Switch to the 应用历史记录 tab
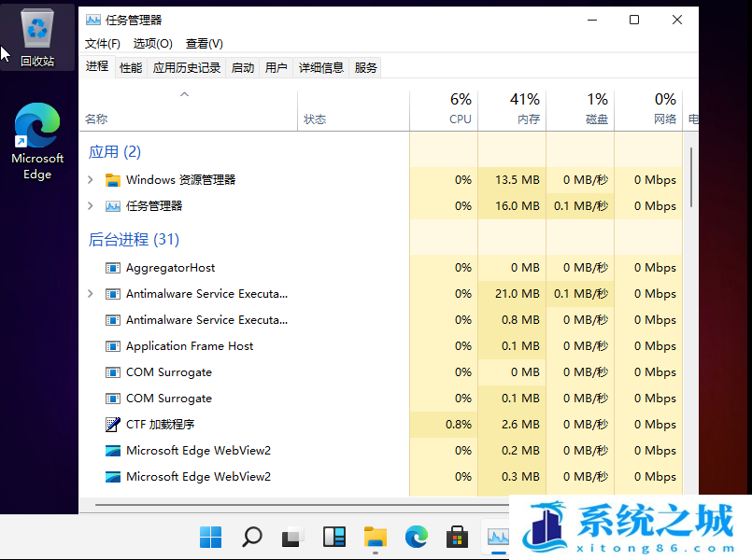 (187, 68)
